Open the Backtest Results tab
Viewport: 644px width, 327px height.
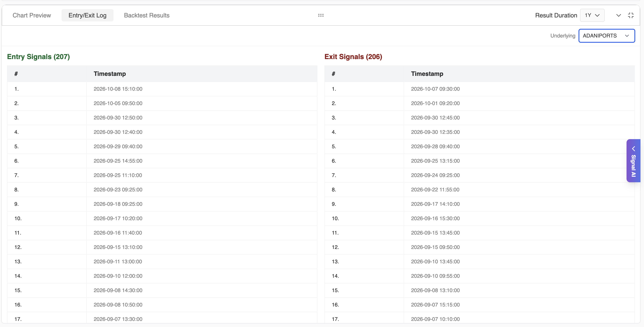pyautogui.click(x=147, y=15)
